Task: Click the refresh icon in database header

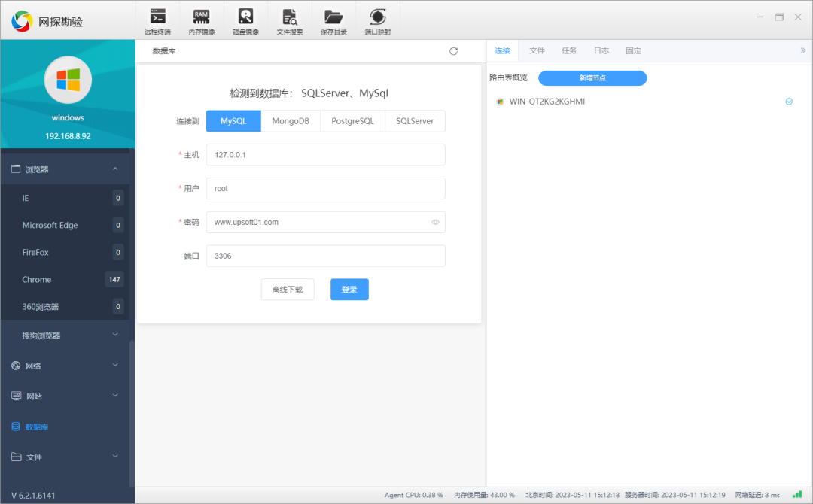Action: point(454,51)
